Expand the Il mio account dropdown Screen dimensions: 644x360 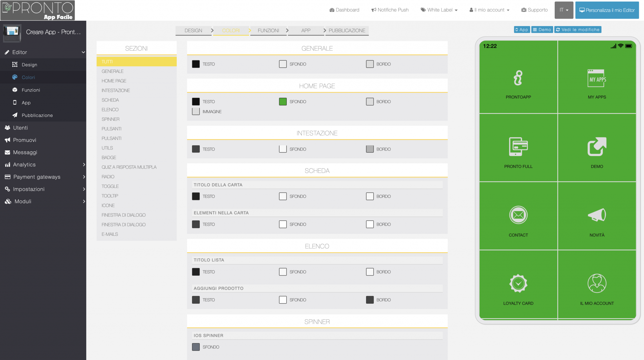click(x=489, y=10)
